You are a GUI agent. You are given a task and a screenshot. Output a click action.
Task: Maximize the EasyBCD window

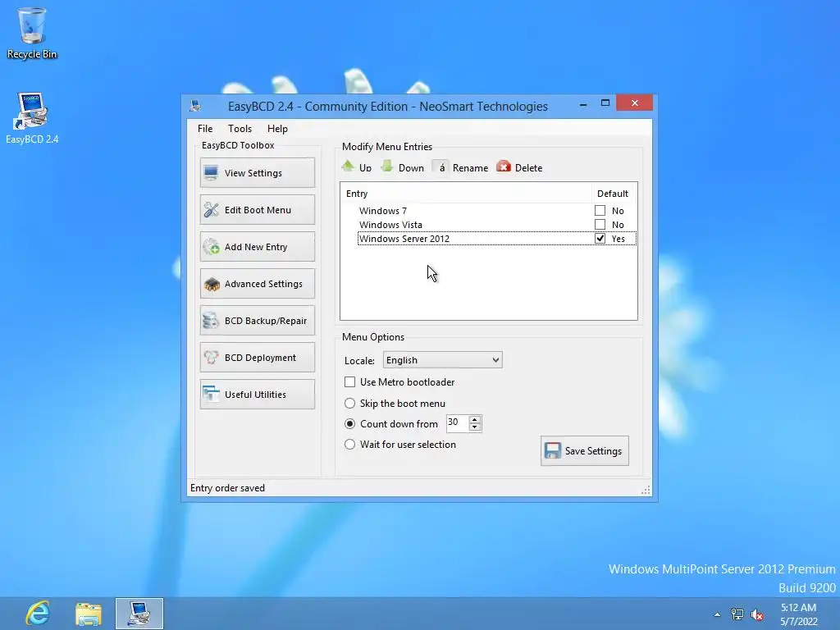pyautogui.click(x=605, y=103)
